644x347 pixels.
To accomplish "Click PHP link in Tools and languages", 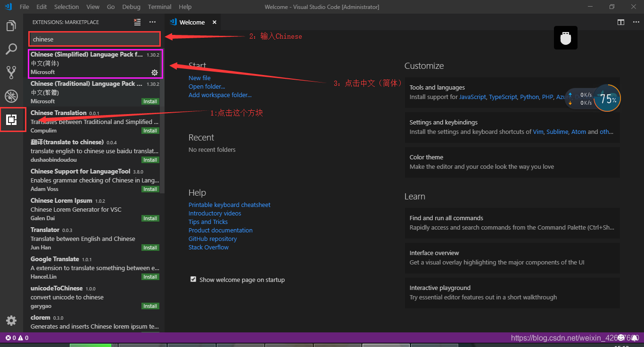I will 547,97.
